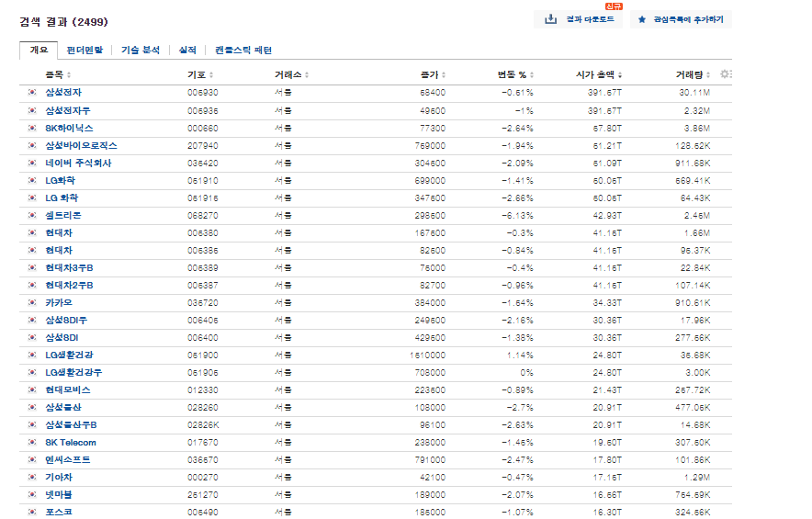
Task: Sort the table by 거래량 column
Action: point(693,74)
